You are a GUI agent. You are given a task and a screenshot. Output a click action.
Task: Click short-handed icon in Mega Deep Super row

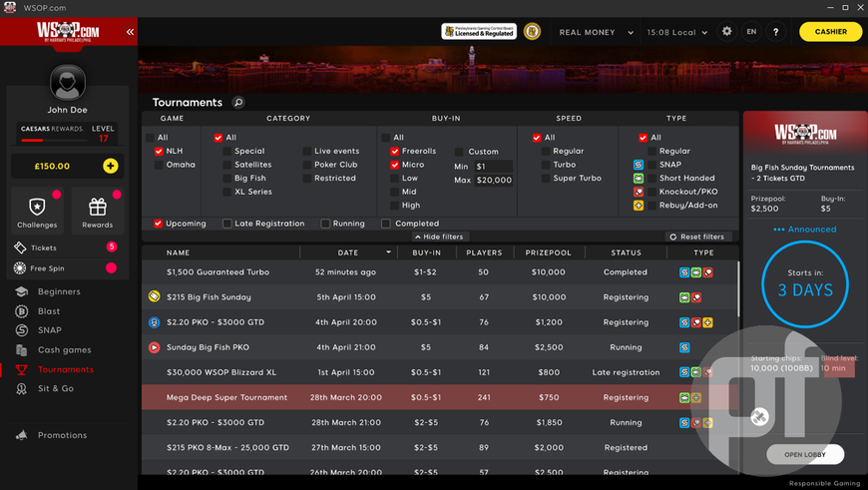pos(684,397)
